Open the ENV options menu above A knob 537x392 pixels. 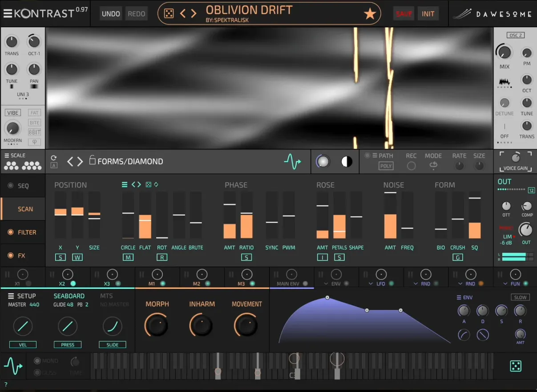click(464, 297)
